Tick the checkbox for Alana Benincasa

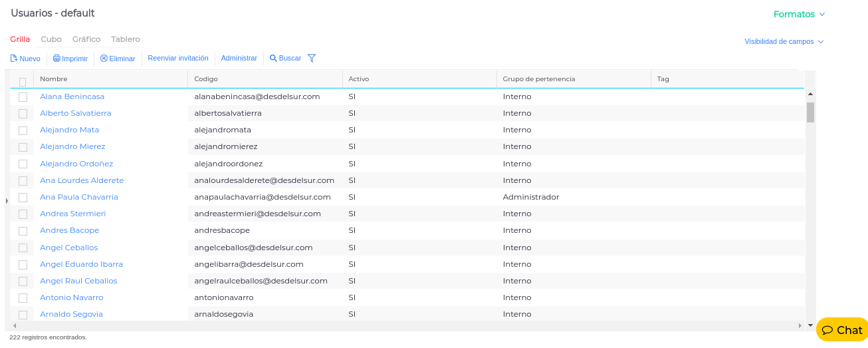[23, 97]
